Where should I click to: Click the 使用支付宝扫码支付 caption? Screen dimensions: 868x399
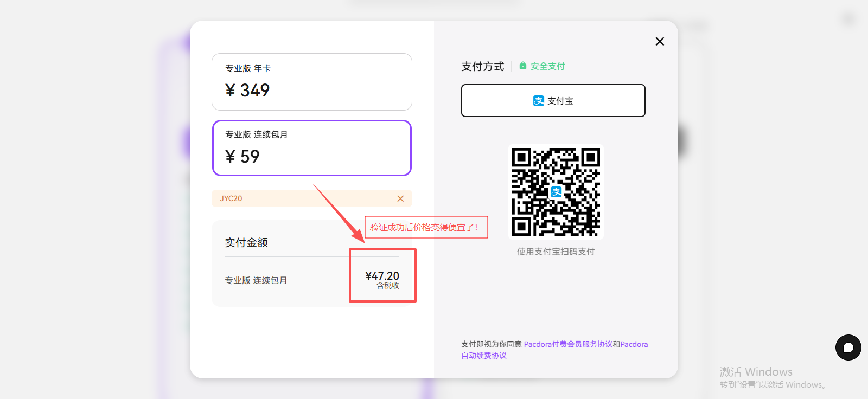[556, 252]
